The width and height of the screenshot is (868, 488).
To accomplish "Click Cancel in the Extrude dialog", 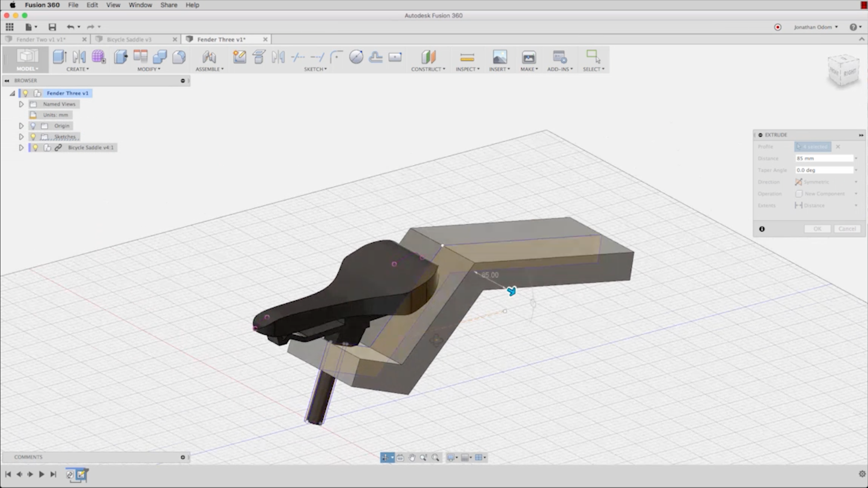I will 847,229.
